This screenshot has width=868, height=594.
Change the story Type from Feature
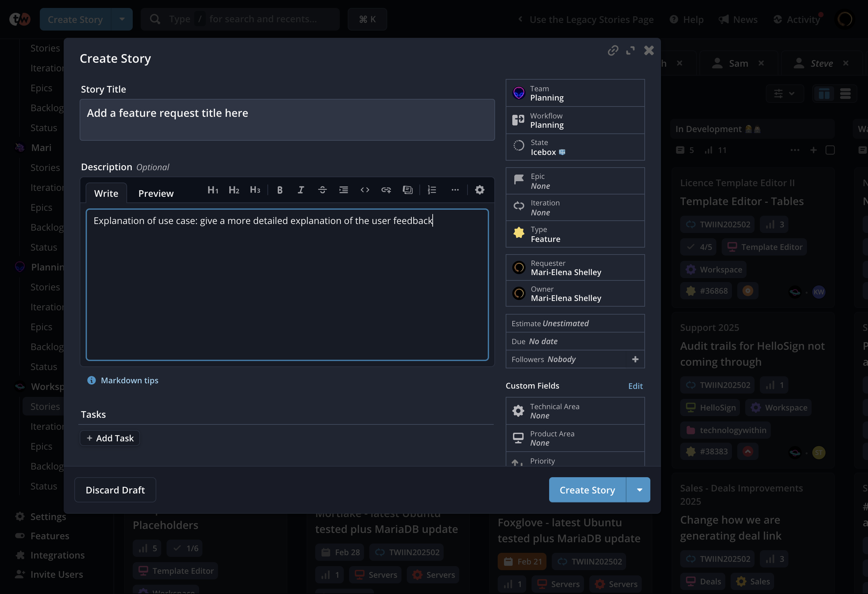point(575,234)
